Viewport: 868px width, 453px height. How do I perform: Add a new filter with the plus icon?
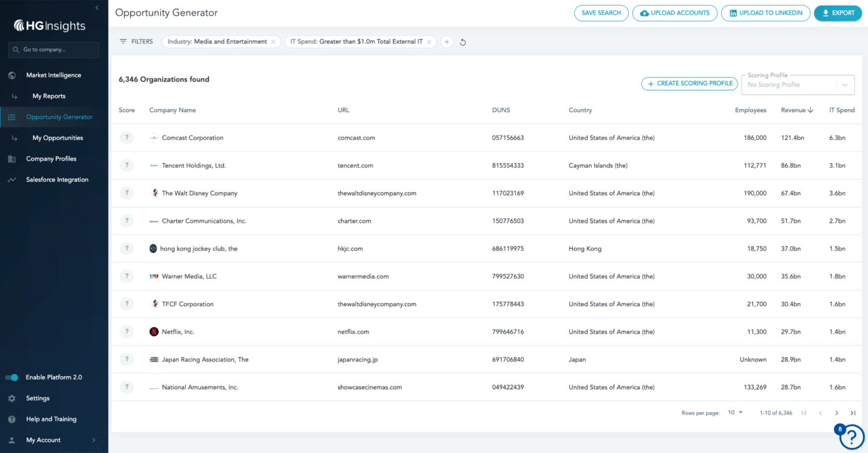[447, 42]
